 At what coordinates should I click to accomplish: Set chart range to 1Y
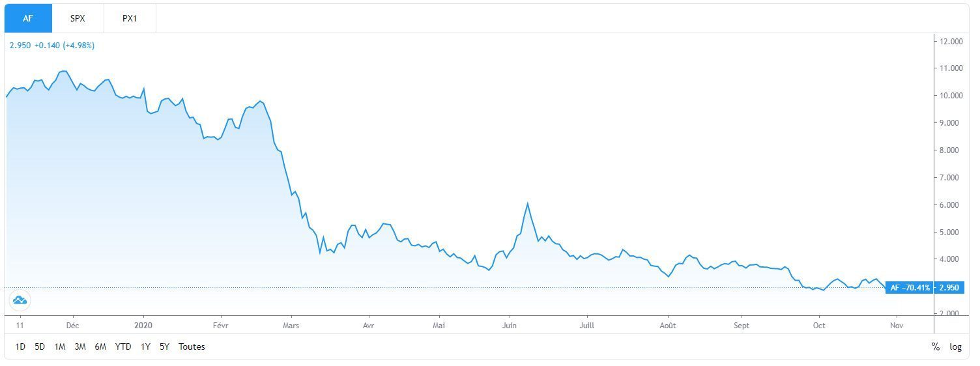click(x=145, y=346)
